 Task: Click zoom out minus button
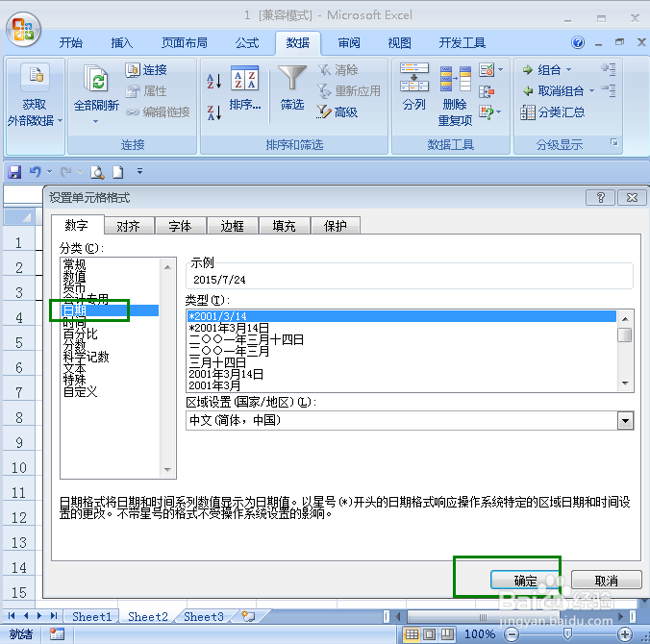coord(512,634)
